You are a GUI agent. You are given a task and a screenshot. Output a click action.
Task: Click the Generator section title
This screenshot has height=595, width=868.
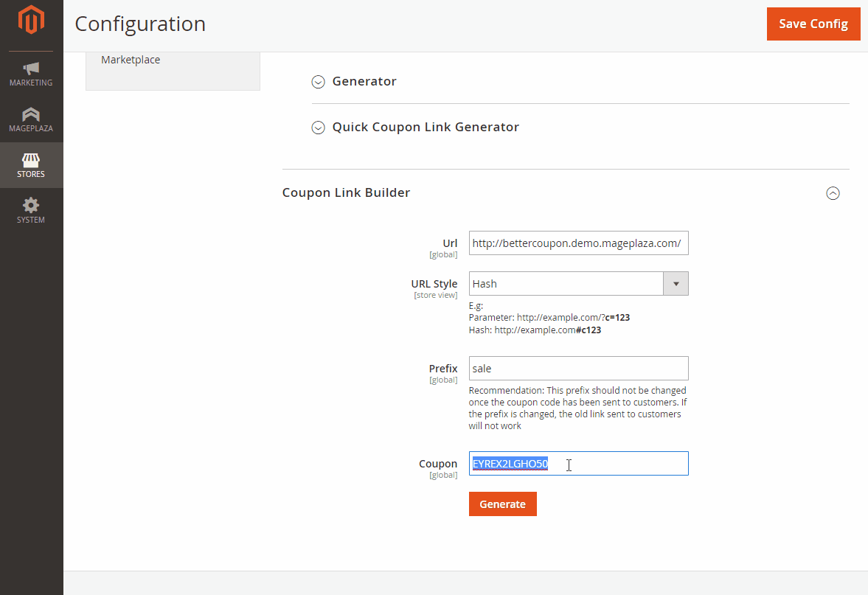pyautogui.click(x=364, y=81)
